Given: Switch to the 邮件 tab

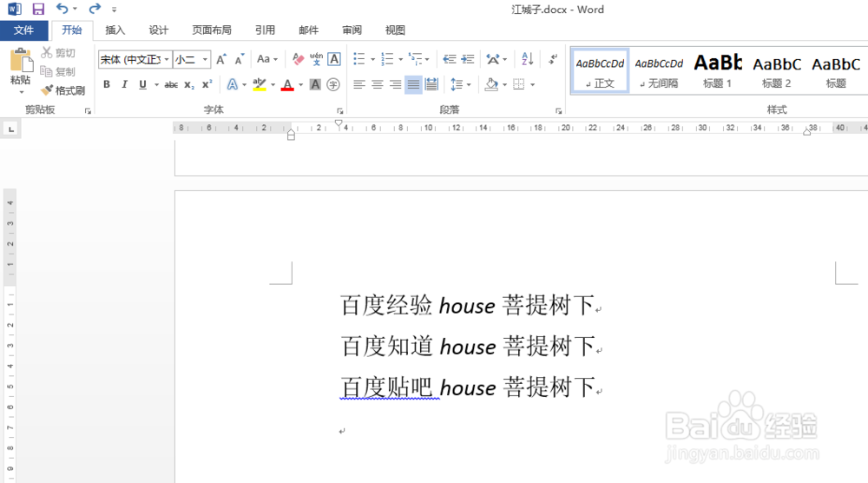Looking at the screenshot, I should [308, 30].
